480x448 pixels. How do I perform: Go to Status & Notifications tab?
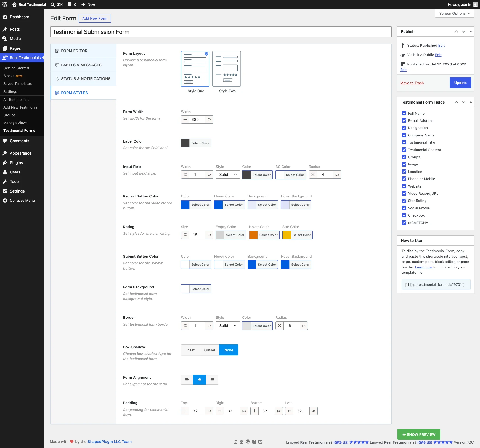(83, 79)
